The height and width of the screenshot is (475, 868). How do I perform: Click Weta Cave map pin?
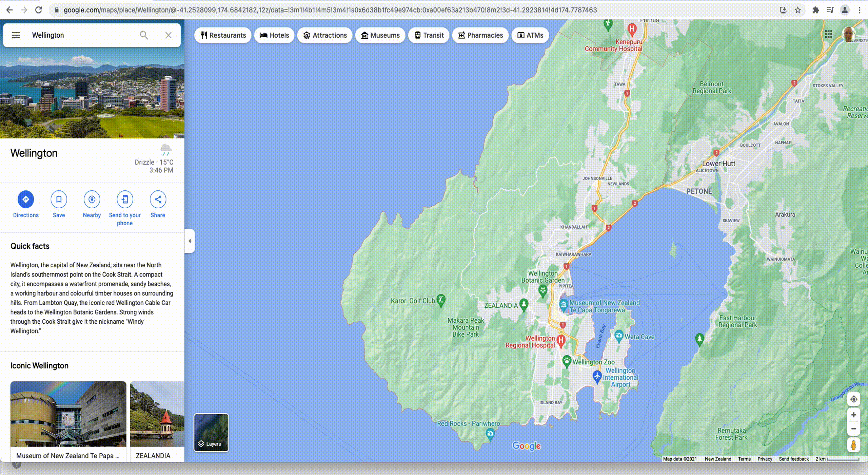pyautogui.click(x=619, y=336)
